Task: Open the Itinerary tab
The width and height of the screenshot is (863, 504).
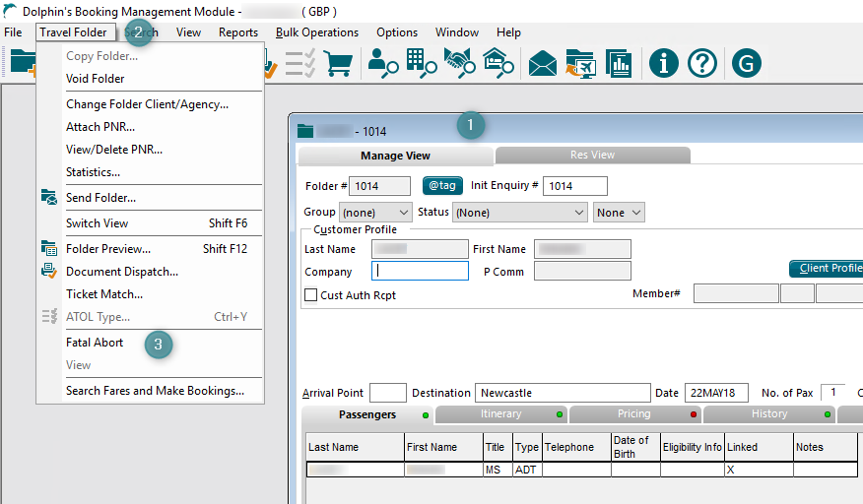Action: click(500, 414)
